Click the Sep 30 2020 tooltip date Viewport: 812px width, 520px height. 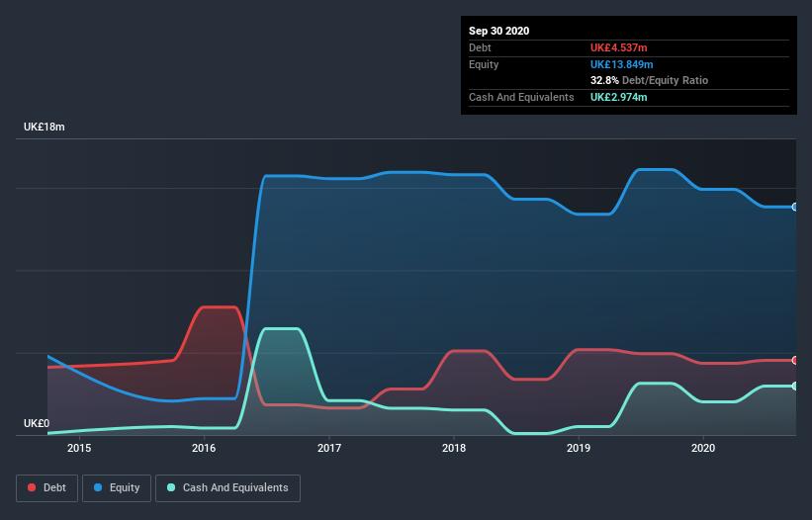499,31
